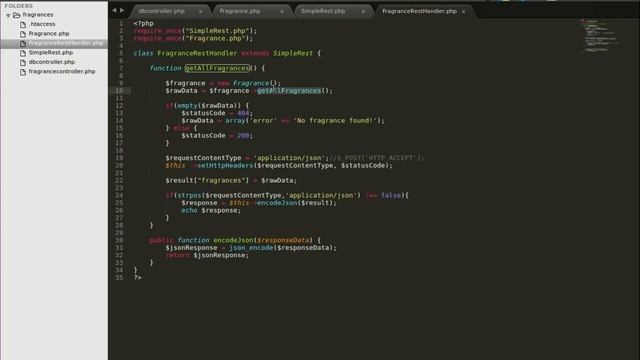Collapse the fragrances folder tree arrow
The image size is (640, 360).
(8, 16)
